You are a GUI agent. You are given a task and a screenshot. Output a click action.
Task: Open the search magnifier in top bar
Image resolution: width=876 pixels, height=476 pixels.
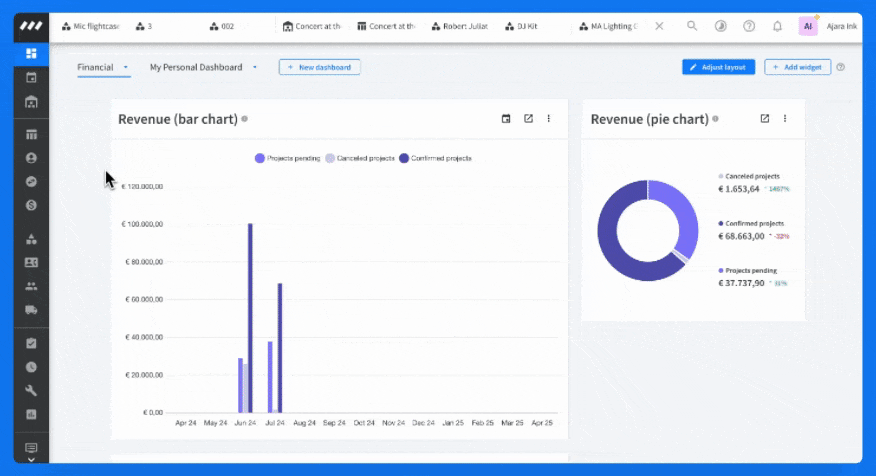pyautogui.click(x=692, y=26)
